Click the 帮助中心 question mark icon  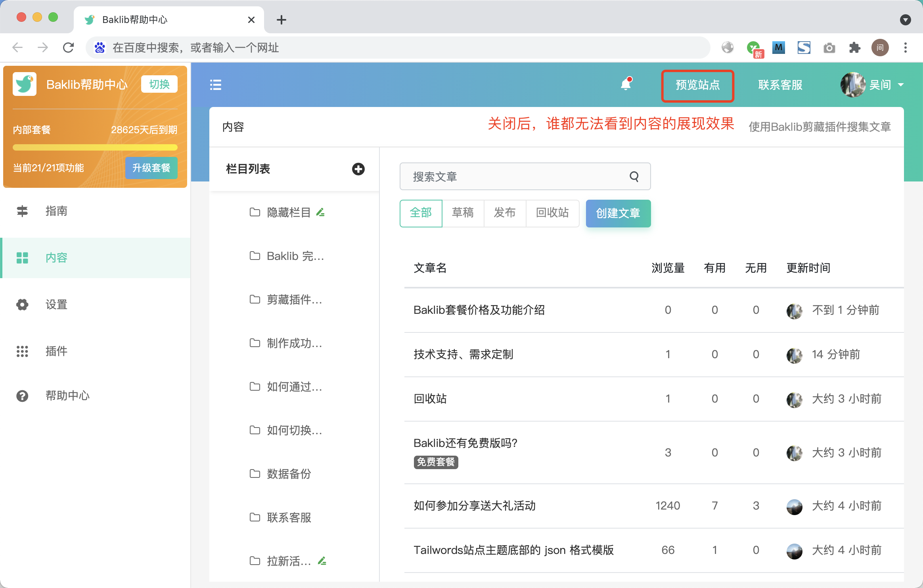tap(22, 396)
